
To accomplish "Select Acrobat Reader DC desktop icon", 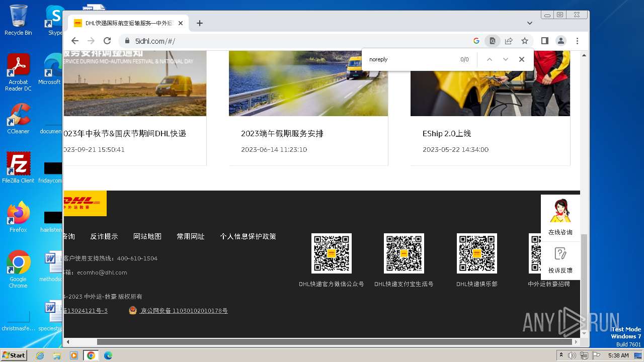I will click(x=18, y=73).
